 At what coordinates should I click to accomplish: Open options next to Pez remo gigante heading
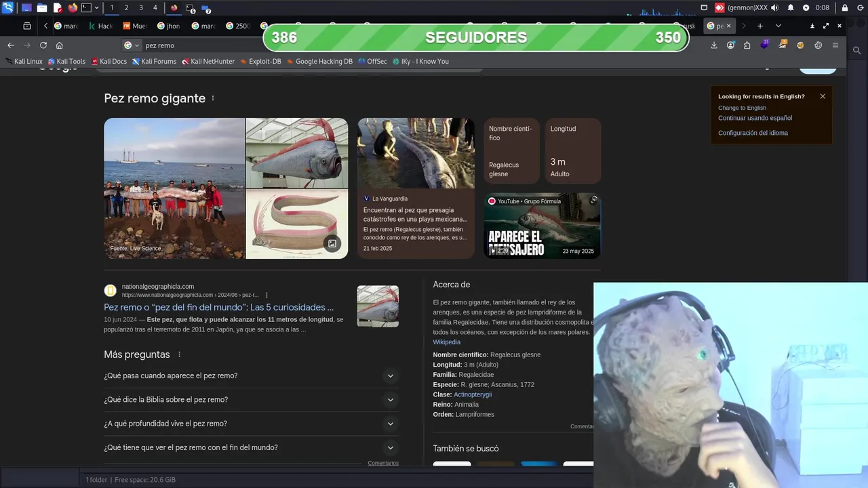(x=213, y=98)
